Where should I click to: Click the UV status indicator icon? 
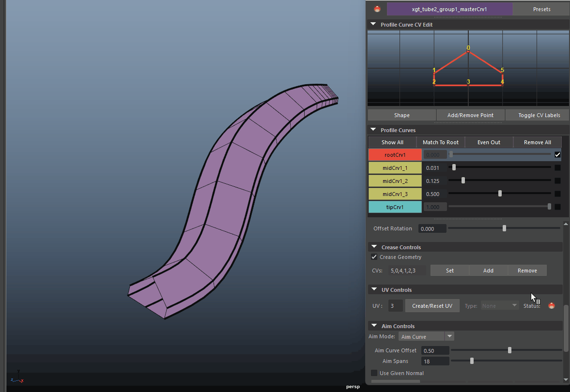point(551,306)
